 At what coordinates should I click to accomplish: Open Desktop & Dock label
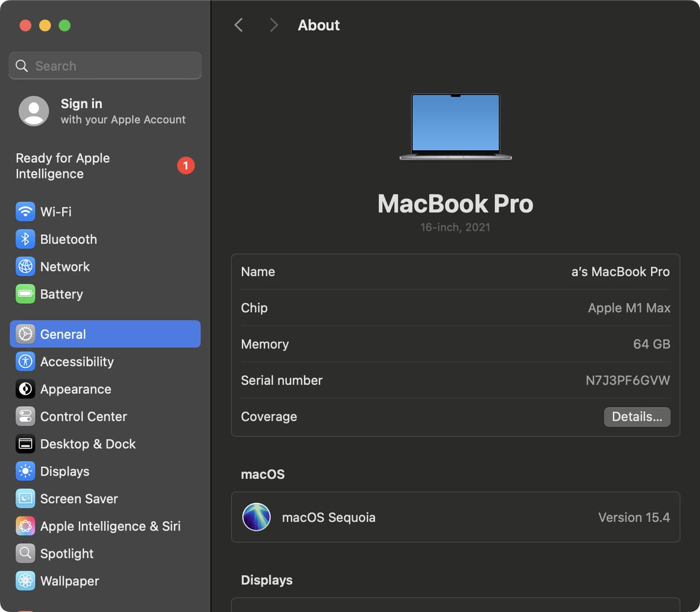(88, 444)
